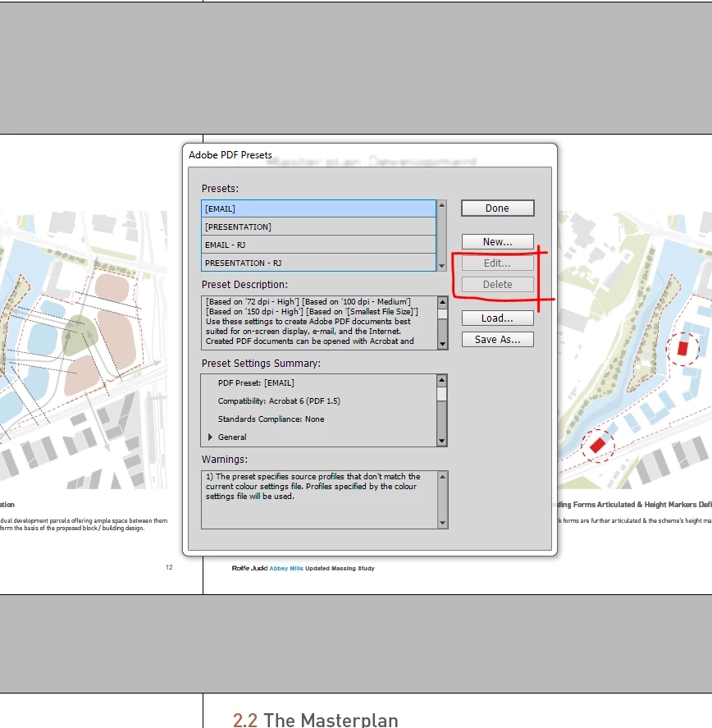The image size is (712, 728).
Task: Click the 'Abbey Mills' footer text
Action: click(286, 568)
